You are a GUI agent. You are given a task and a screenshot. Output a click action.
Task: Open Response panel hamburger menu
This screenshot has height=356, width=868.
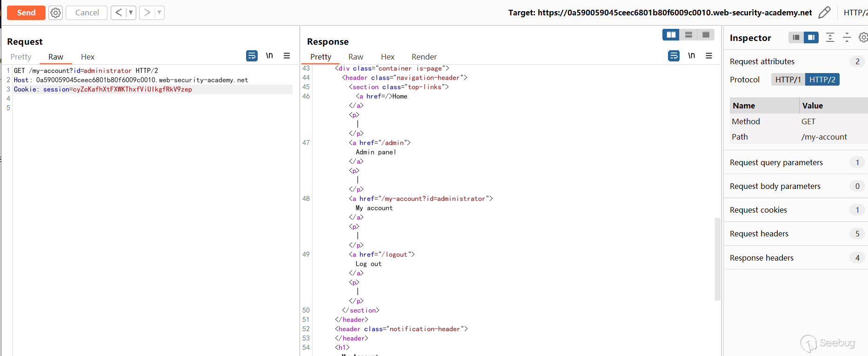(x=709, y=56)
